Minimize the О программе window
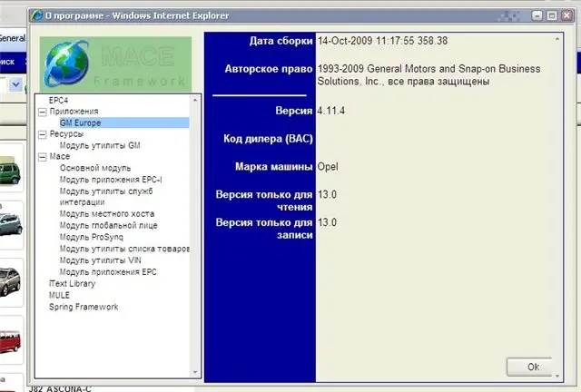581x392 pixels. click(537, 15)
